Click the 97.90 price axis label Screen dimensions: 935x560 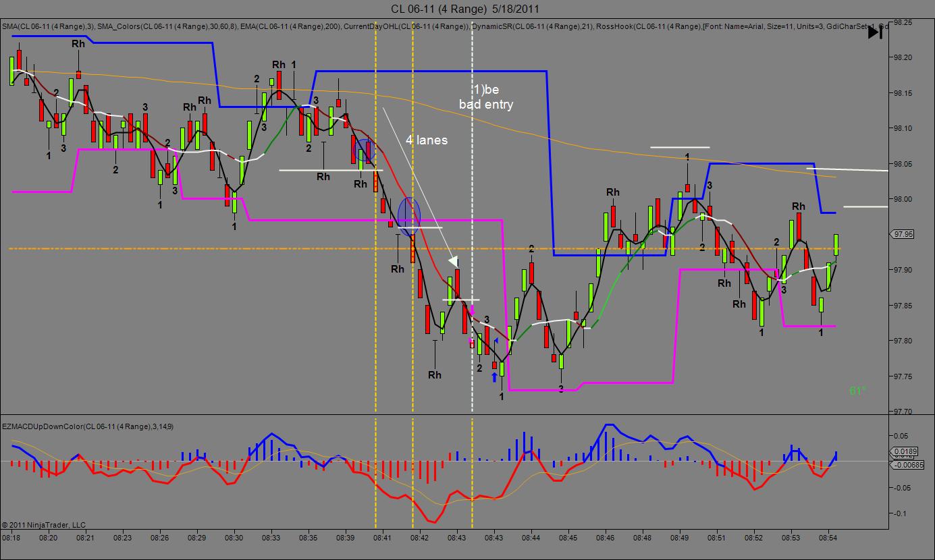tap(903, 270)
